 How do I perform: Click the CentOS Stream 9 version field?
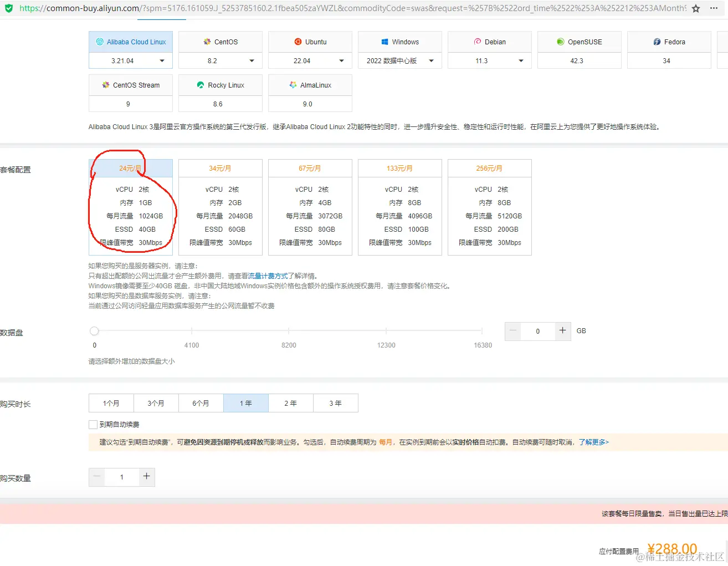pyautogui.click(x=131, y=104)
